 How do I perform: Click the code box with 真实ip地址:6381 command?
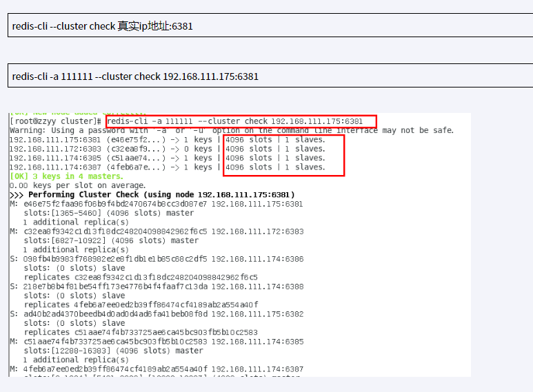[270, 25]
